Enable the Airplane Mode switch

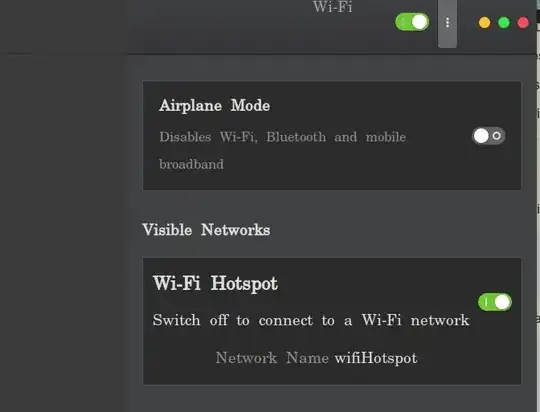(488, 136)
